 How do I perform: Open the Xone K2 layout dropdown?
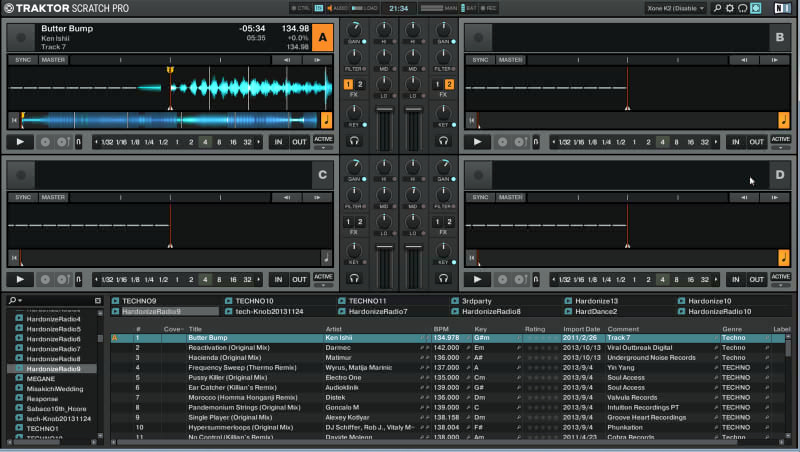tap(676, 8)
